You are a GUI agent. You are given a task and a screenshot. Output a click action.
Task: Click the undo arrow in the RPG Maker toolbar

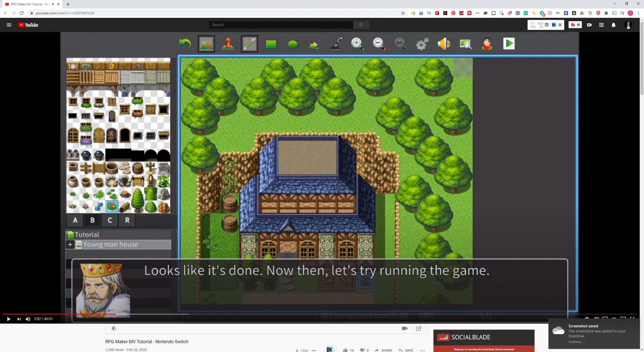pyautogui.click(x=185, y=44)
